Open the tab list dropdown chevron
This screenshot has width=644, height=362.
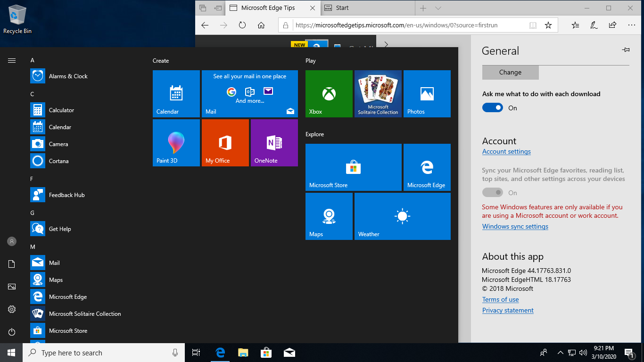[438, 8]
